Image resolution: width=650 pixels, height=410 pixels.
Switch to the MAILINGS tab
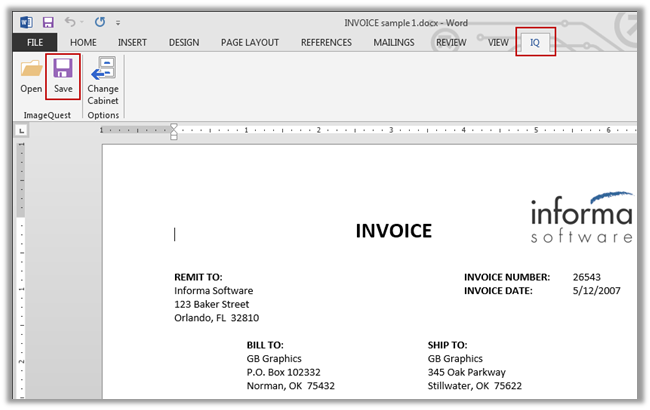tap(394, 43)
